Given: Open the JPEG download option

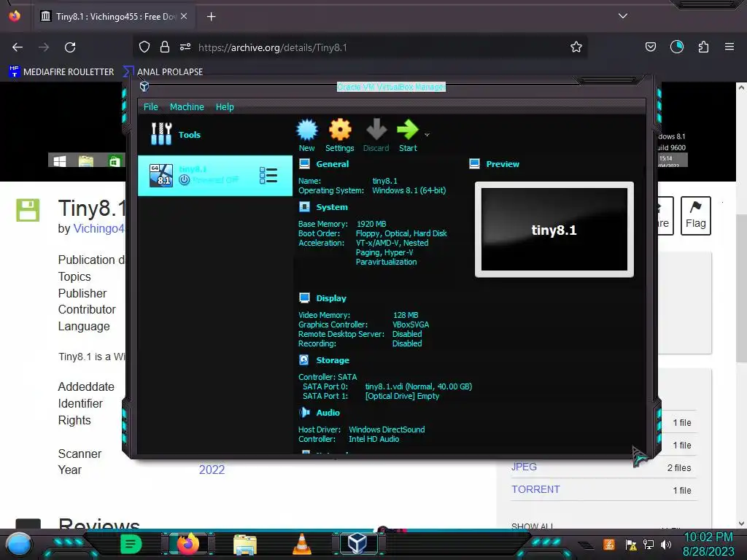Looking at the screenshot, I should pos(524,467).
